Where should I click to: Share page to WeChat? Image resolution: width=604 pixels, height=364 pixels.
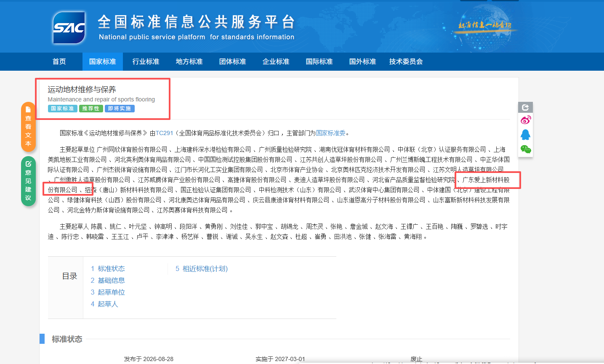point(526,149)
